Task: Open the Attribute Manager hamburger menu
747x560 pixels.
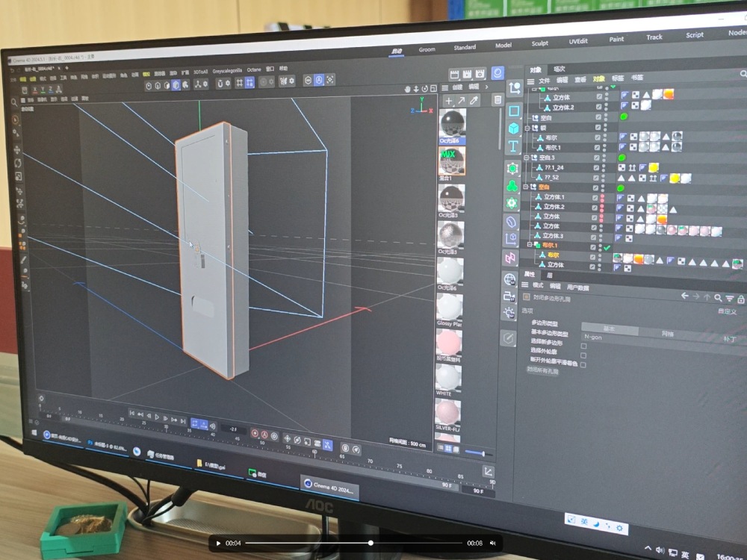Action: click(x=524, y=284)
